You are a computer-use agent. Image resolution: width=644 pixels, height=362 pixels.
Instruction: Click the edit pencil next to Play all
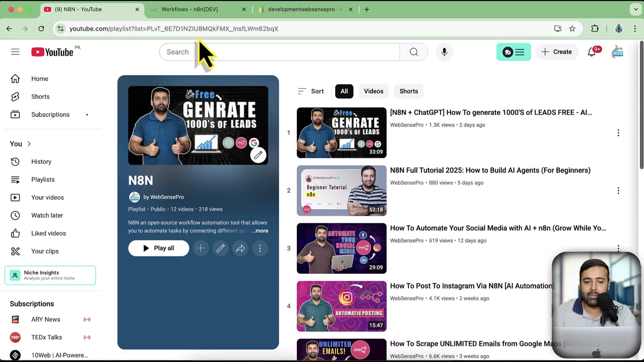pyautogui.click(x=220, y=248)
